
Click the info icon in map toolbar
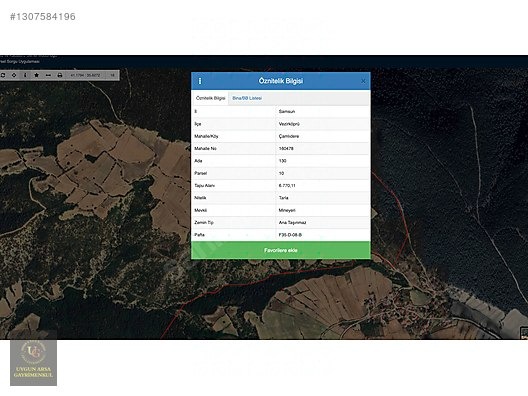pos(25,75)
